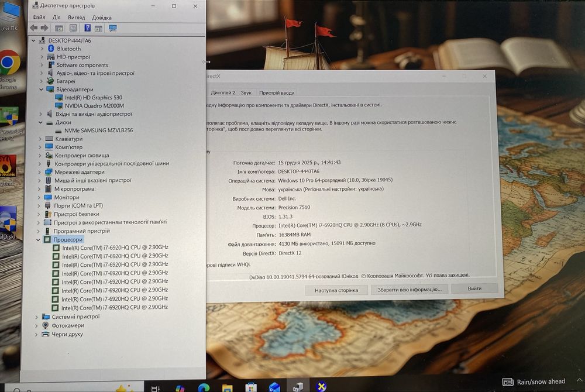The width and height of the screenshot is (585, 392).
Task: Click the Пристрої безпеки security icon
Action: (48, 214)
